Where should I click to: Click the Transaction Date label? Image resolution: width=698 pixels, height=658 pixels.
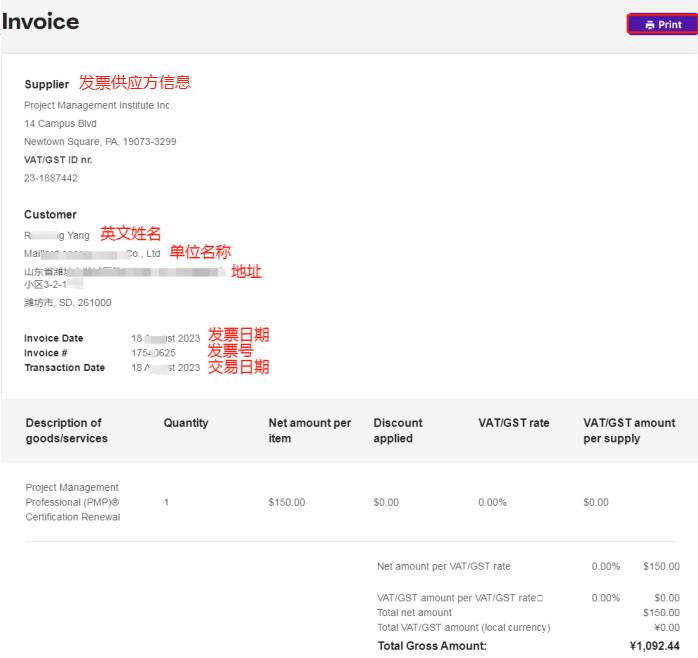[64, 368]
